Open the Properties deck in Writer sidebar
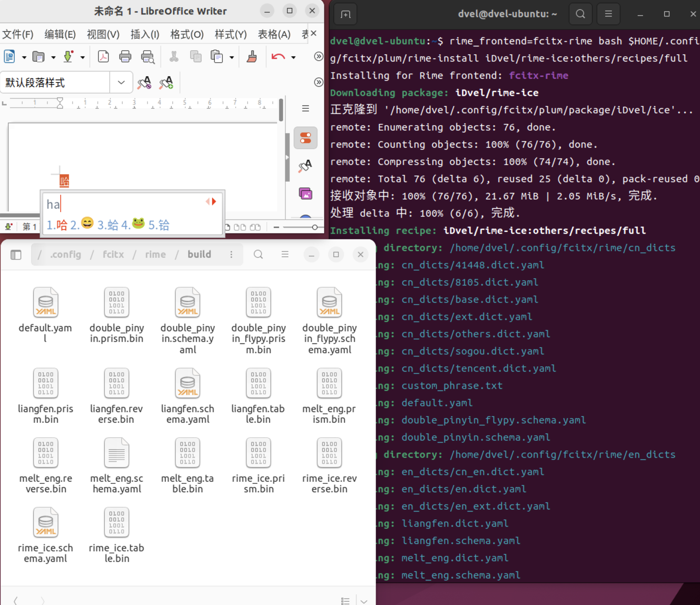 pyautogui.click(x=305, y=138)
